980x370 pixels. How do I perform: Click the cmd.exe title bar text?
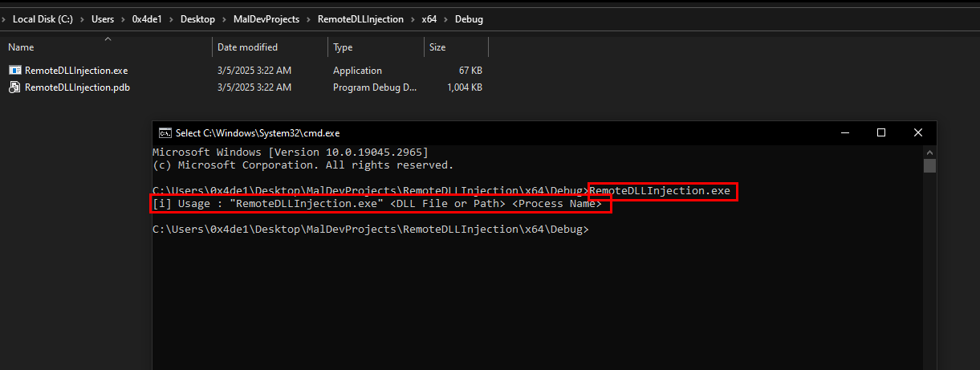click(x=258, y=132)
